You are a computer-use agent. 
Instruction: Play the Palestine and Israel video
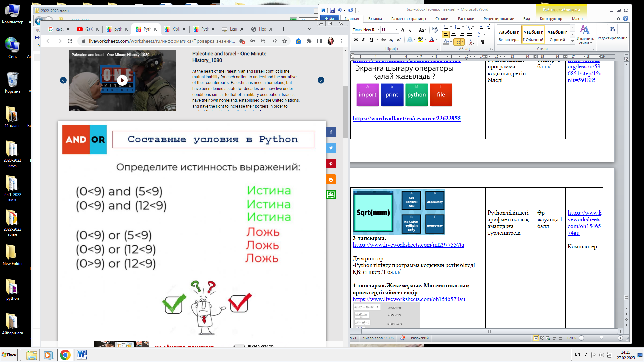[x=122, y=80]
